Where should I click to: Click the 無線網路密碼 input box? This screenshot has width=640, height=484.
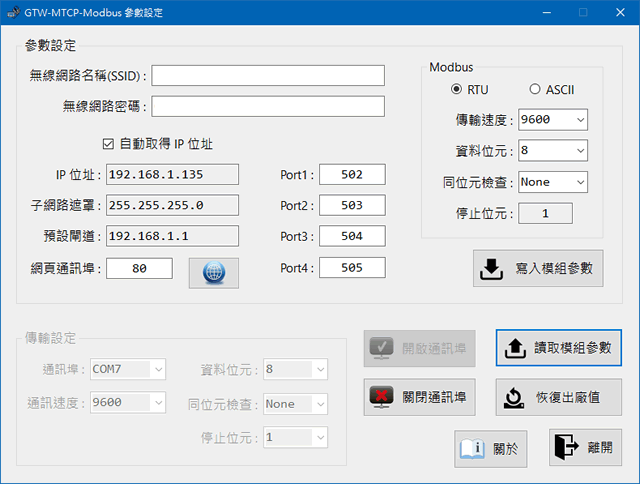268,106
